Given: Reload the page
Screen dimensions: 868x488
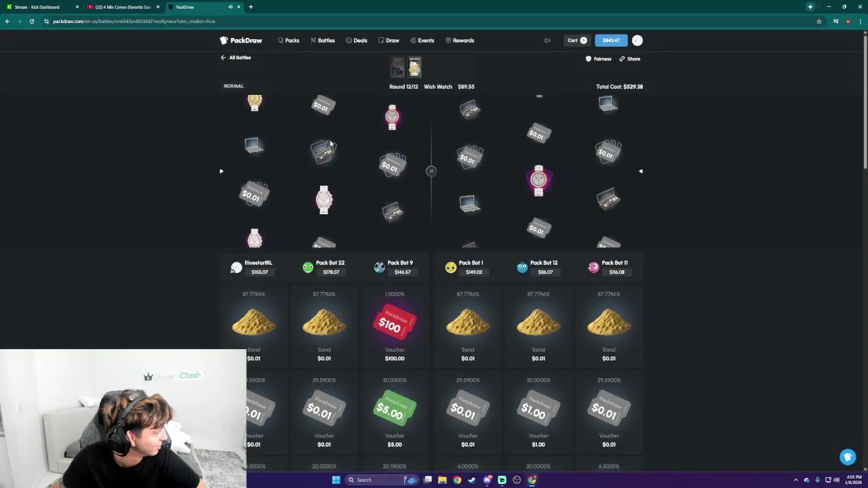Looking at the screenshot, I should (31, 21).
